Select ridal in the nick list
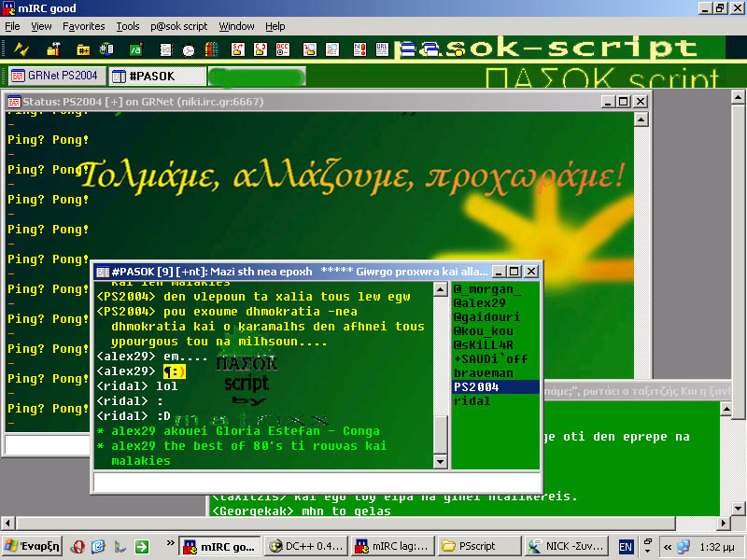Image resolution: width=747 pixels, height=560 pixels. tap(495, 401)
